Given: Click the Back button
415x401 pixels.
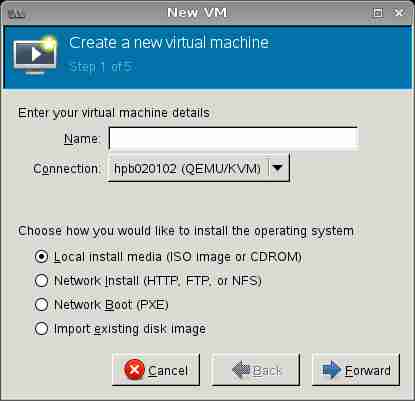Looking at the screenshot, I should 256,369.
